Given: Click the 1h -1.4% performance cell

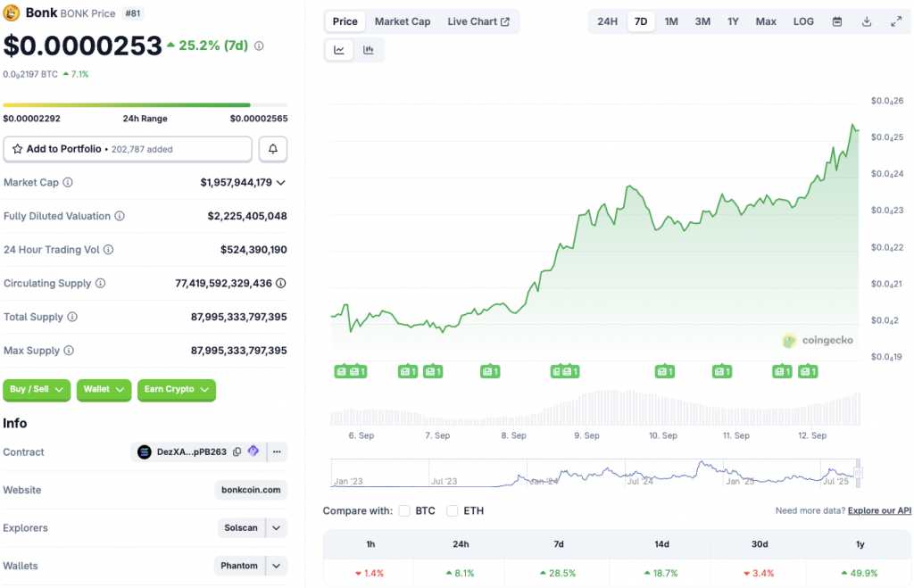Looking at the screenshot, I should [370, 574].
